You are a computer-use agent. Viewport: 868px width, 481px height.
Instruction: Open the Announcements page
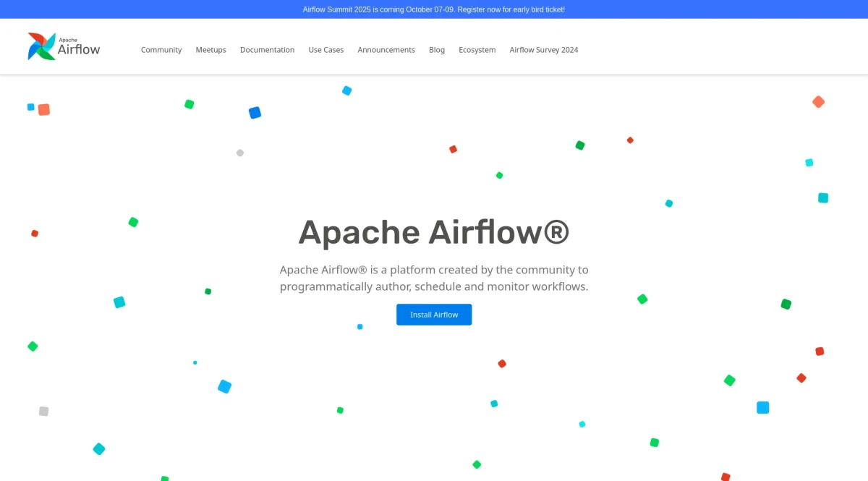tap(386, 49)
